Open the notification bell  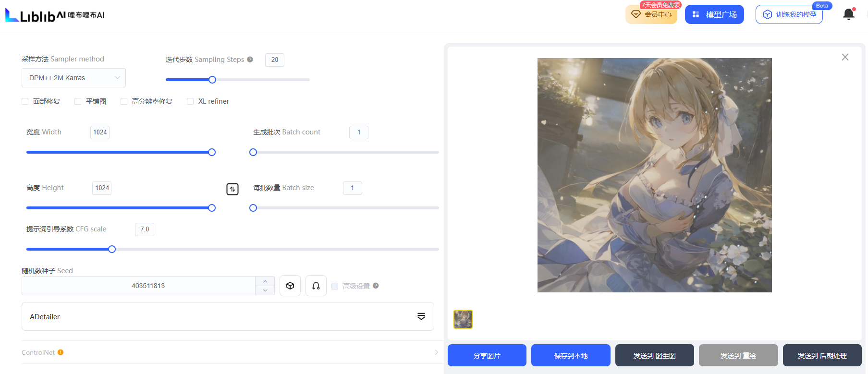849,14
